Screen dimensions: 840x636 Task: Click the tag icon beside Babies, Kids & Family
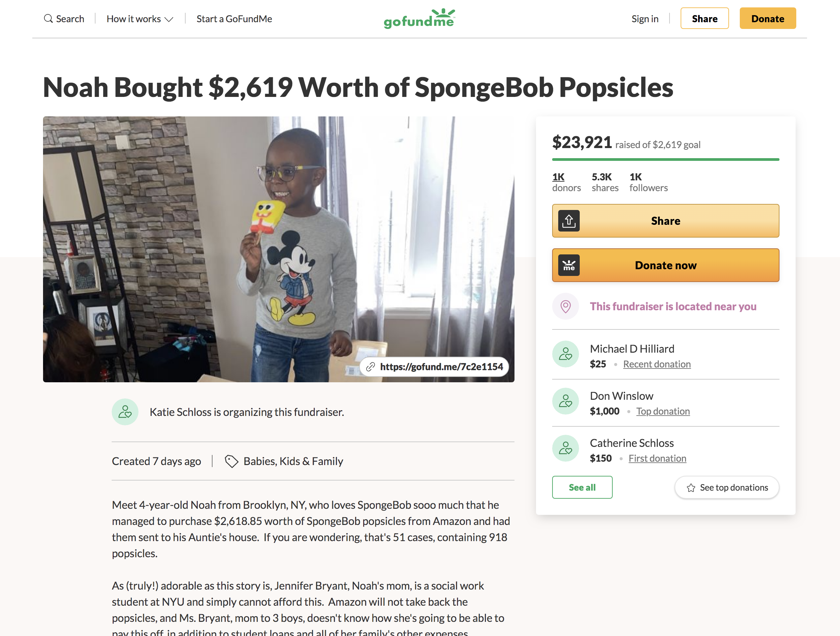(231, 461)
